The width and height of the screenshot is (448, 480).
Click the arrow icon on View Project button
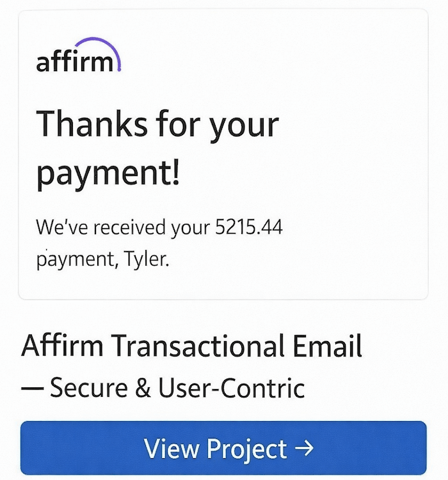[x=303, y=448]
